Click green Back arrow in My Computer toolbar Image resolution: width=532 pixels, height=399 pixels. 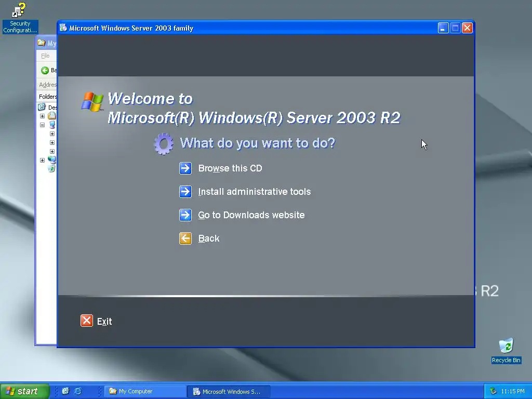(x=45, y=70)
